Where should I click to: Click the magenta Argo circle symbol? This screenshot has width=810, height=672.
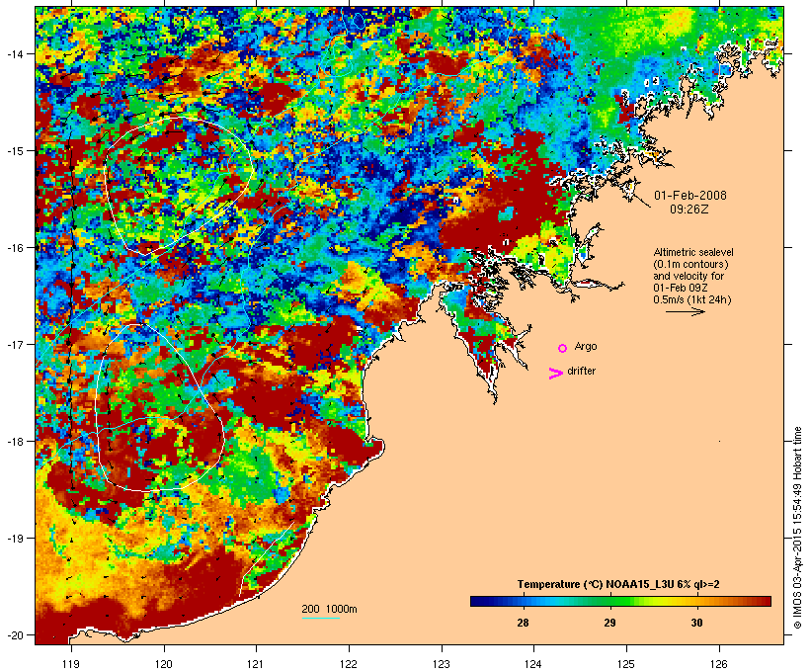[563, 348]
